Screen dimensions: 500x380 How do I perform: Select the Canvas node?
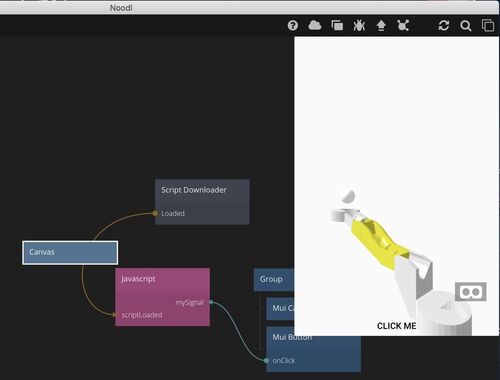[x=70, y=253]
